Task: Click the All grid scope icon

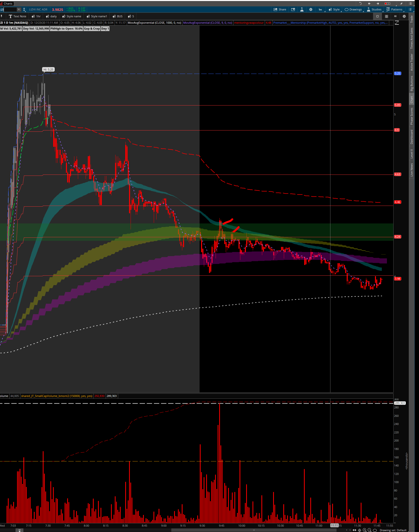Action: (395, 16)
